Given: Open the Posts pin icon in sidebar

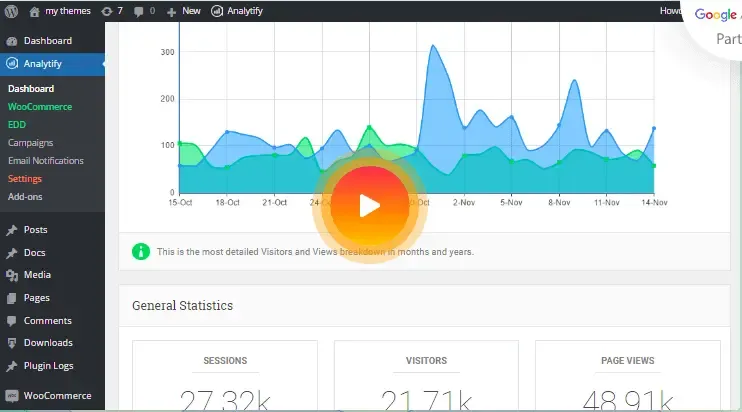Looking at the screenshot, I should point(12,230).
